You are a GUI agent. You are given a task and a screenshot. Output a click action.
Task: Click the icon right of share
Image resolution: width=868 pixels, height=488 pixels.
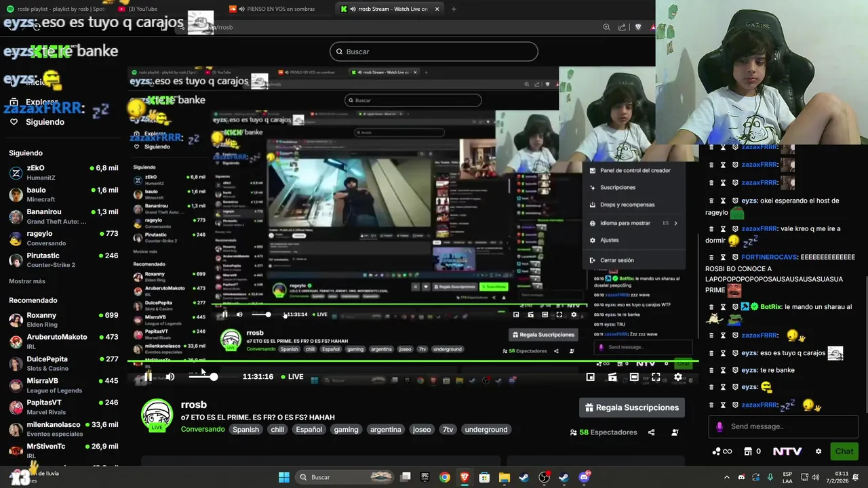(x=675, y=432)
